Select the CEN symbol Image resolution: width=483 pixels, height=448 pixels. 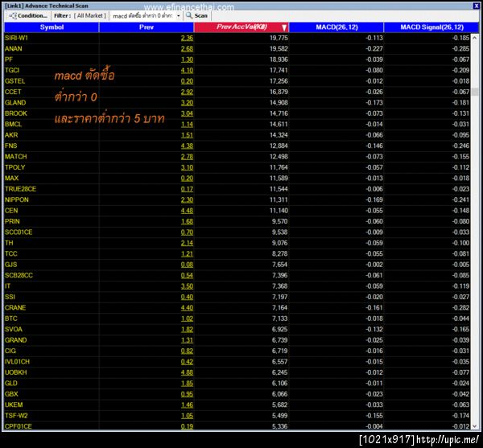pyautogui.click(x=11, y=211)
